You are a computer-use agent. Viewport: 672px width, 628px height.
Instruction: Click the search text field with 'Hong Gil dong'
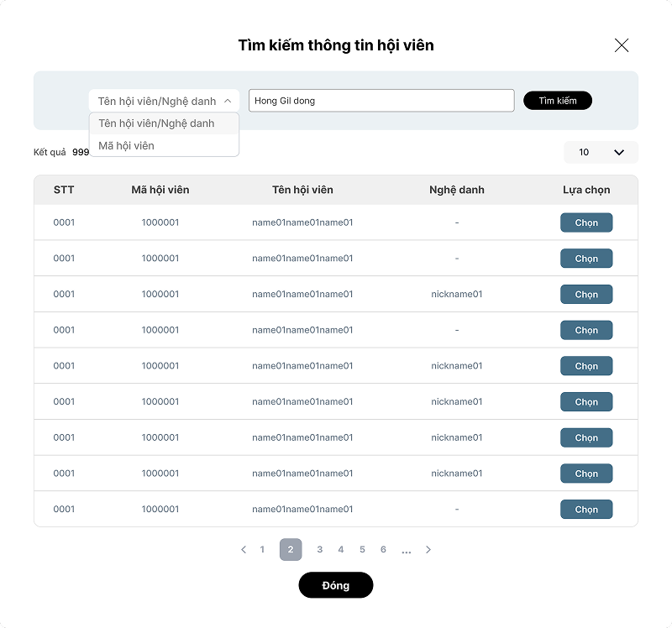tap(381, 101)
